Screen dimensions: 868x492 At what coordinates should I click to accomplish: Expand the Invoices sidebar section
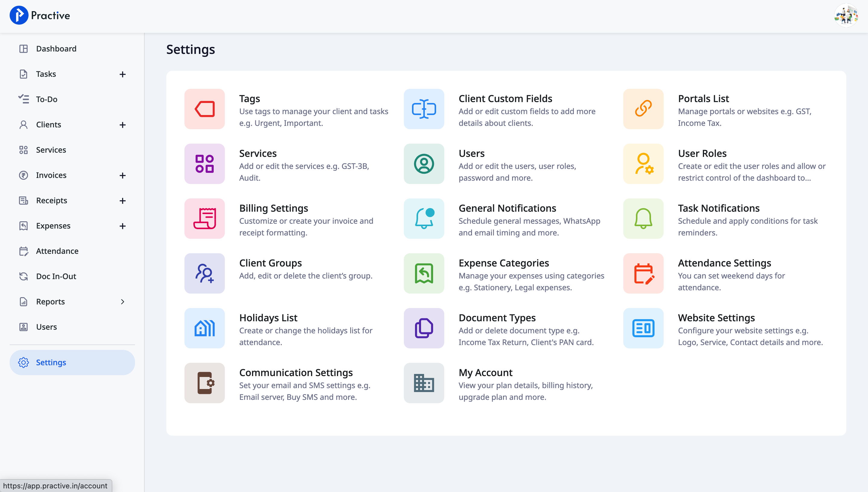point(123,175)
